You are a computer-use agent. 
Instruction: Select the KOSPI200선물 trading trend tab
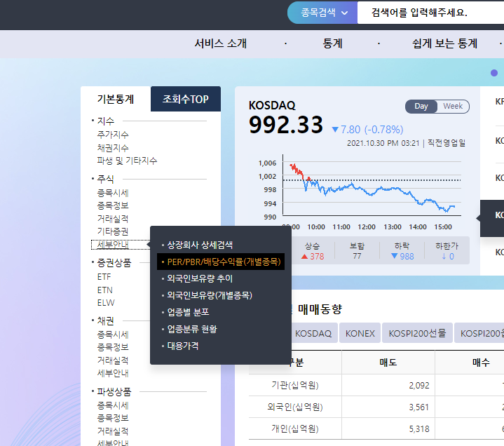point(417,333)
